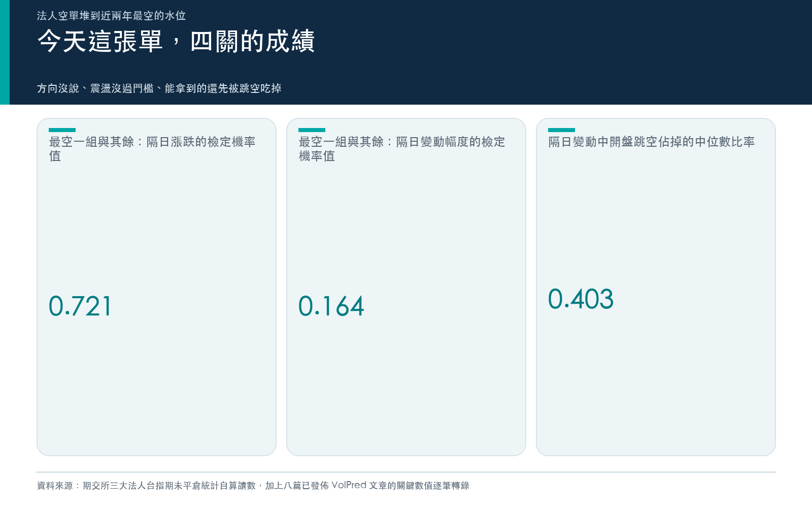
Task: Select the value 0.403
Action: 581,299
